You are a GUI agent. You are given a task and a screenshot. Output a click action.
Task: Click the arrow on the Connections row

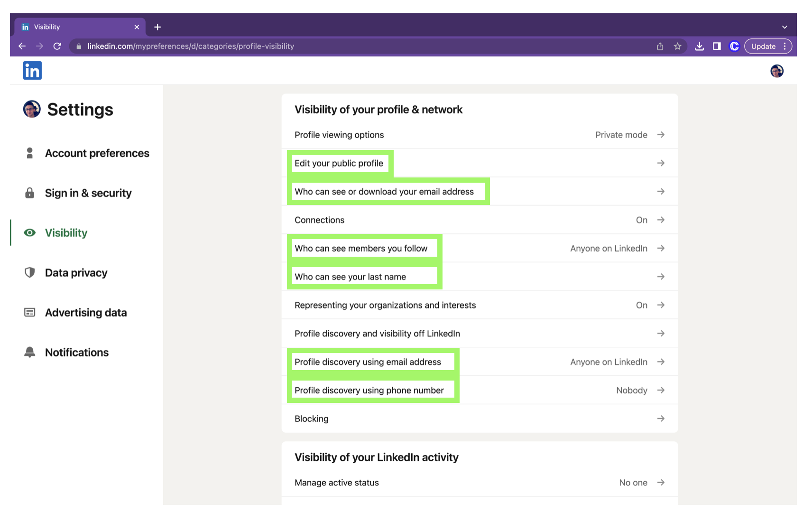click(x=661, y=220)
